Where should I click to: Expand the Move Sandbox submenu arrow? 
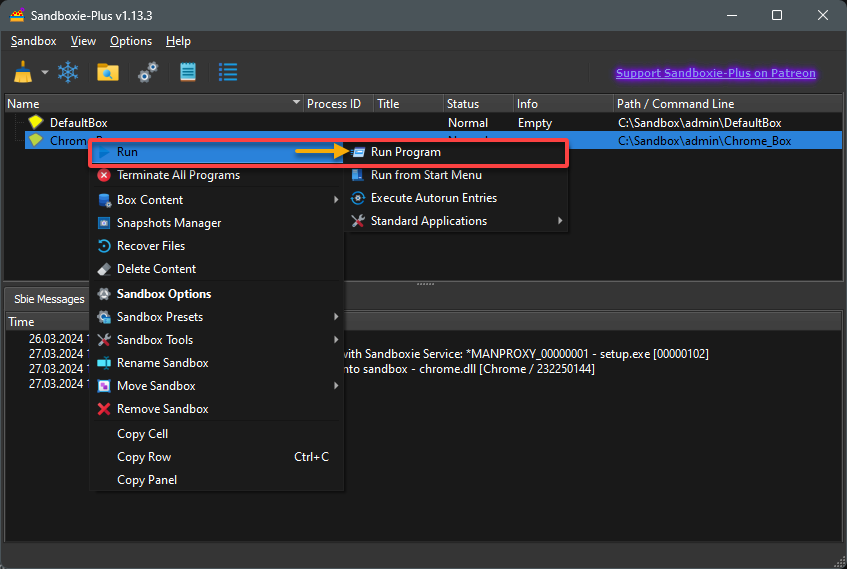click(x=336, y=386)
